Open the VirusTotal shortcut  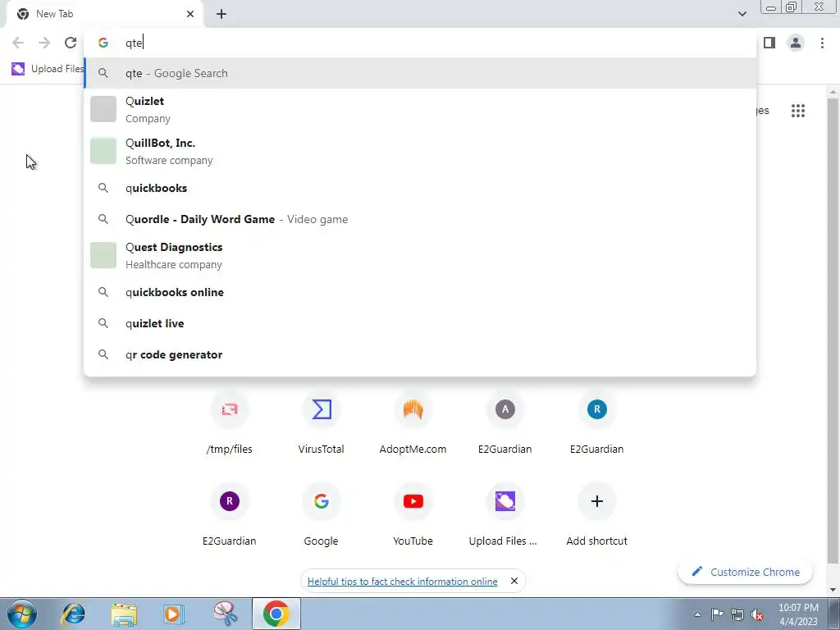(x=321, y=423)
